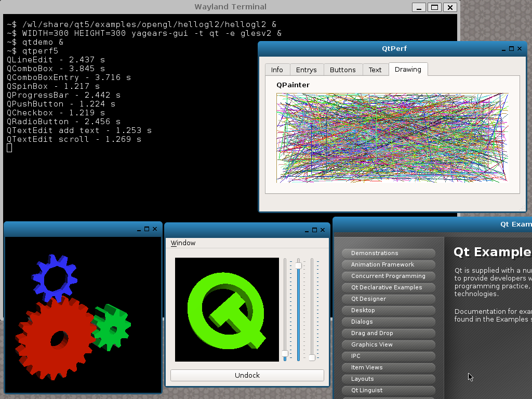Open the Layouts examples category
This screenshot has height=399, width=532.
tap(389, 379)
